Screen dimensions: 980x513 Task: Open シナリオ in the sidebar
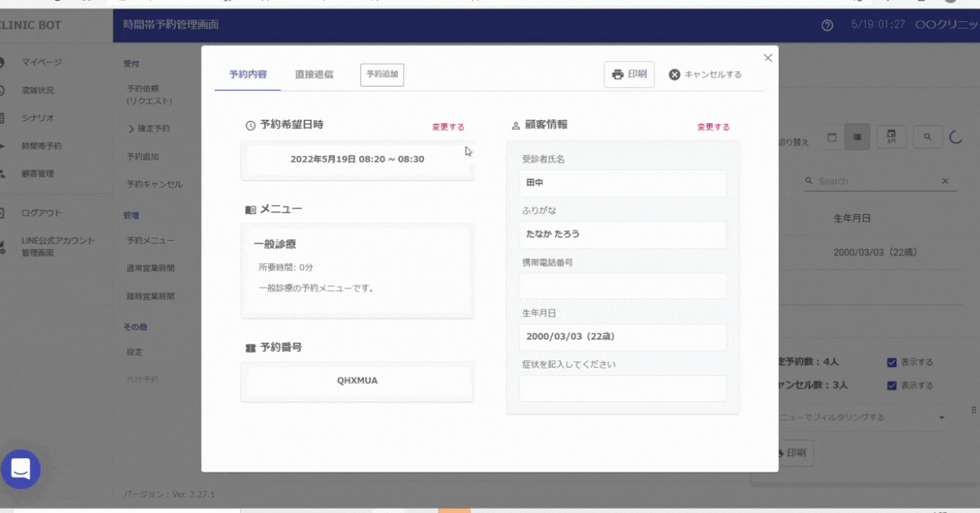coord(38,118)
